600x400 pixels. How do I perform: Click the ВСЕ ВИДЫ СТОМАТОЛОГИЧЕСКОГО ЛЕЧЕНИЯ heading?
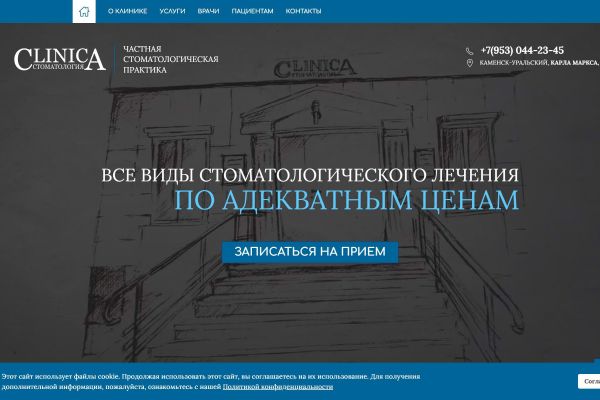[x=310, y=175]
